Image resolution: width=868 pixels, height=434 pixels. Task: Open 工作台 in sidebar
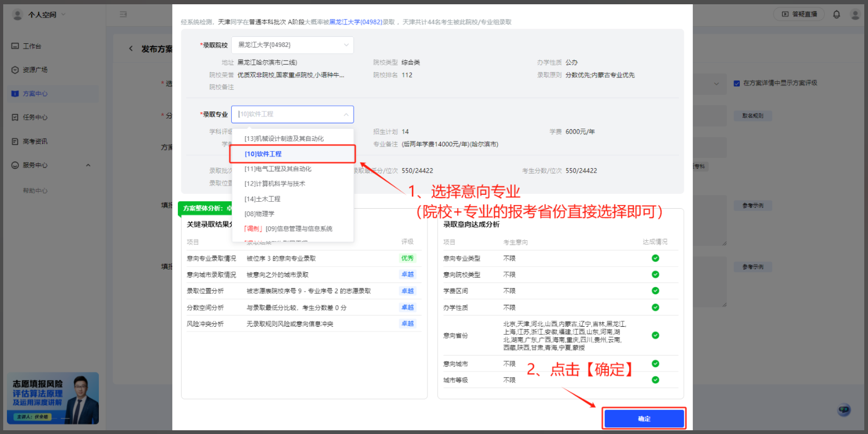32,46
